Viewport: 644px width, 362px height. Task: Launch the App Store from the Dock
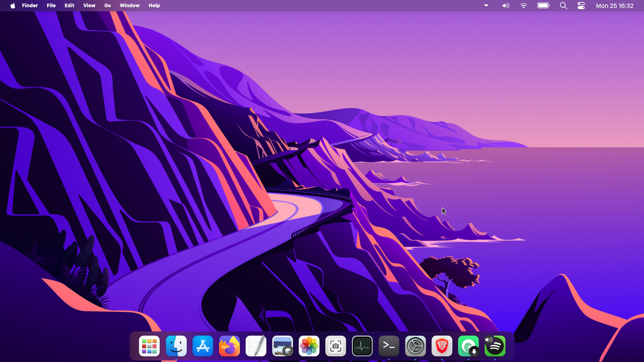pos(203,346)
